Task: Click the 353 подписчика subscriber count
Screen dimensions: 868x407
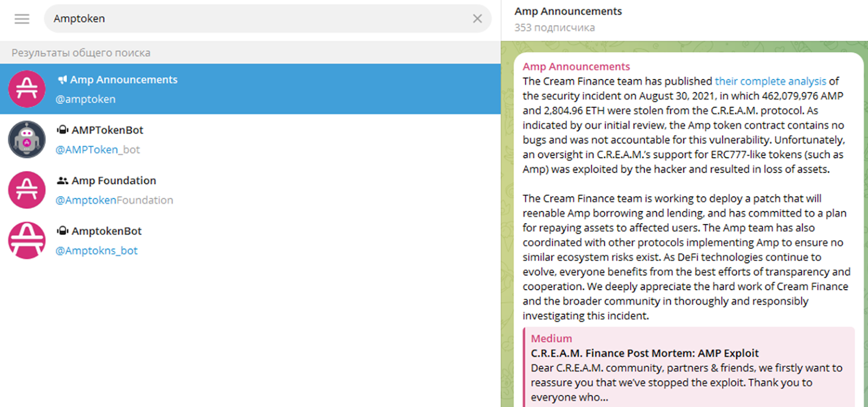Action: tap(554, 28)
